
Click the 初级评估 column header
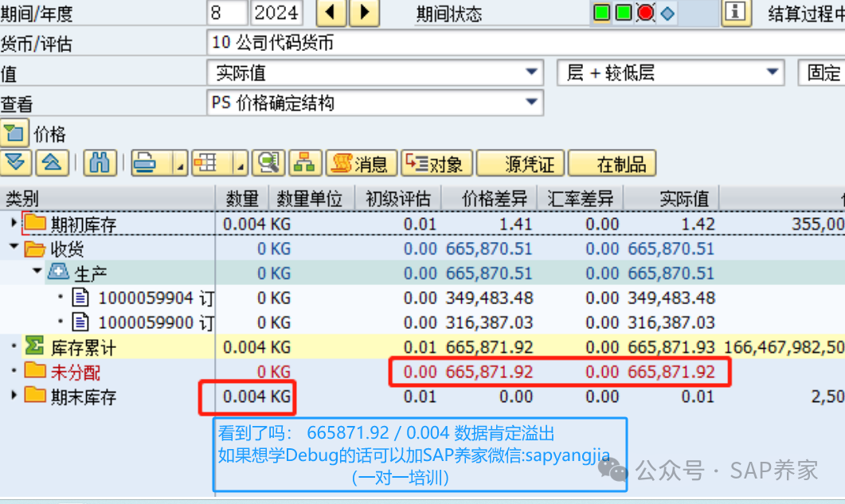pyautogui.click(x=398, y=199)
